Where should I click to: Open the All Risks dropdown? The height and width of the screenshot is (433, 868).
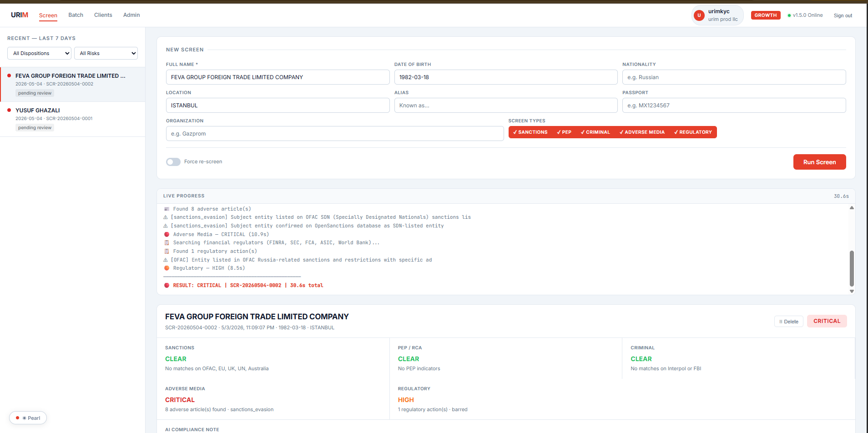[x=106, y=53]
